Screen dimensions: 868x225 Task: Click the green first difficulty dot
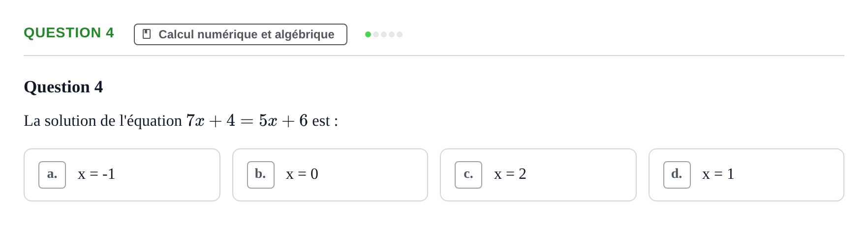tap(368, 34)
